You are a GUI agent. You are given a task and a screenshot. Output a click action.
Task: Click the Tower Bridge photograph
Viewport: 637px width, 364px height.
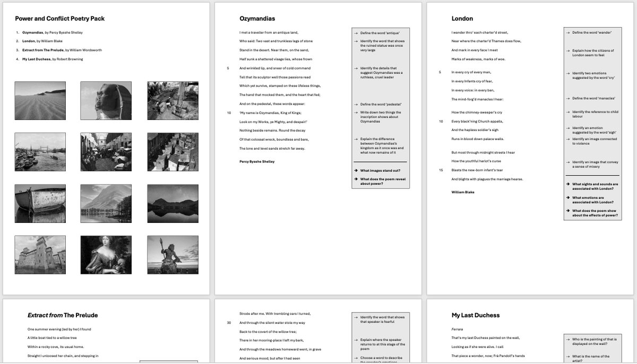point(40,152)
